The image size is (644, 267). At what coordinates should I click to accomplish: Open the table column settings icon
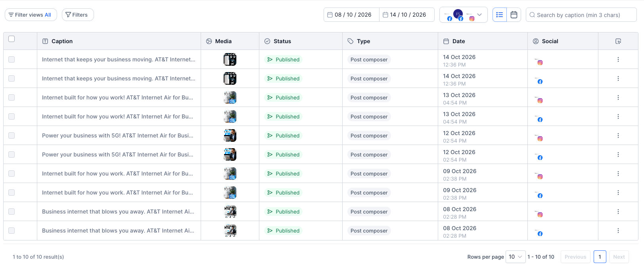coord(618,41)
